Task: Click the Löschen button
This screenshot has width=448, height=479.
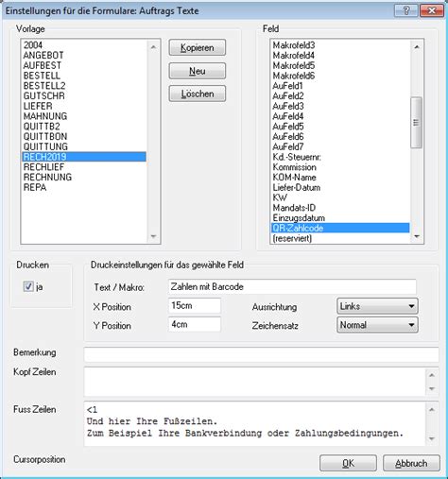Action: tap(198, 94)
